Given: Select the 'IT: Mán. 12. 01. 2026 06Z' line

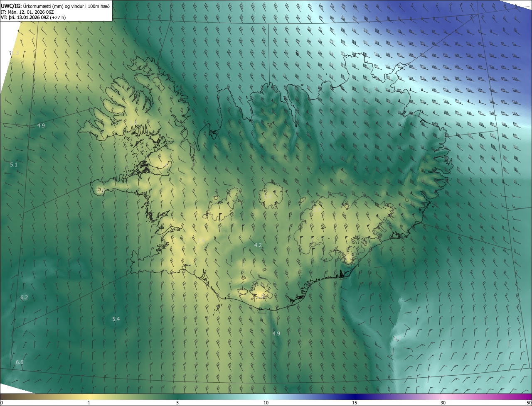Looking at the screenshot, I should [x=27, y=12].
